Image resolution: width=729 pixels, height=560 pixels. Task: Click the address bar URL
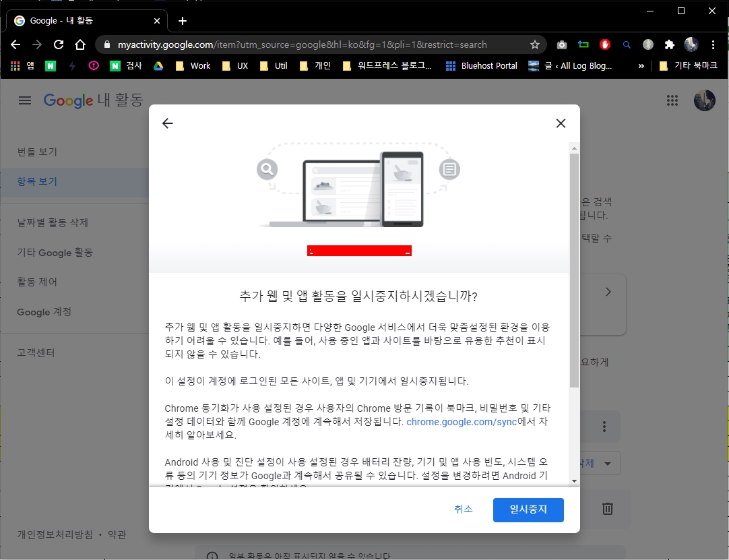[x=303, y=44]
